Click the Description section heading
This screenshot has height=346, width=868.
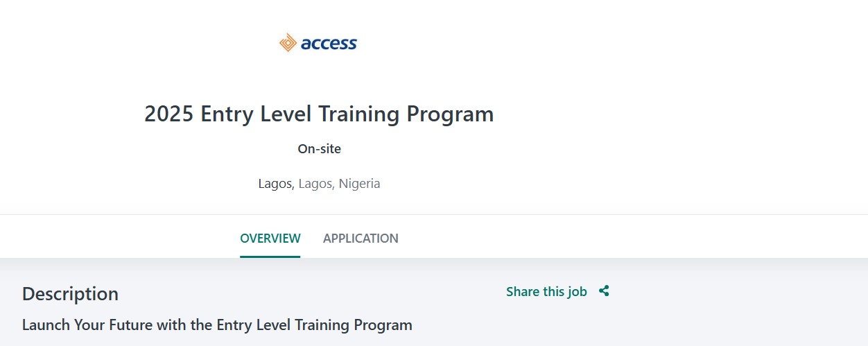click(x=70, y=294)
